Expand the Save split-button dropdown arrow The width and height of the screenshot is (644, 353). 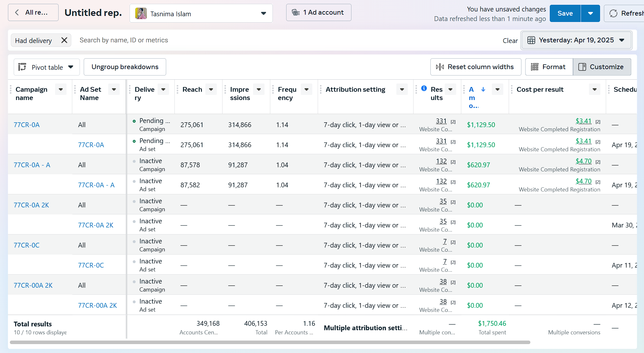pyautogui.click(x=590, y=13)
